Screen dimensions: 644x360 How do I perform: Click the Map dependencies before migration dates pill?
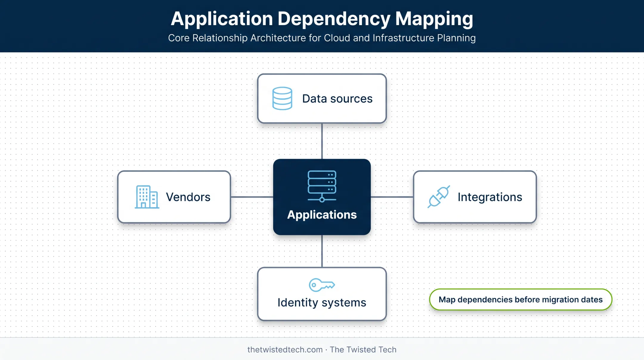(521, 299)
